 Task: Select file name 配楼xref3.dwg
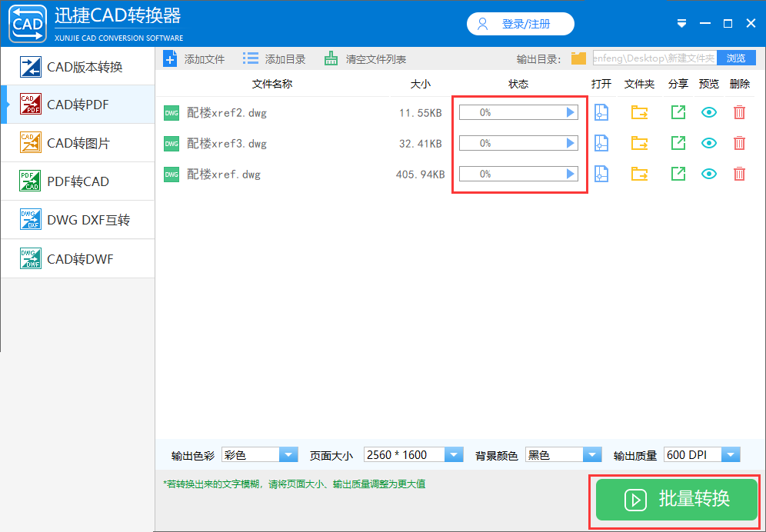pyautogui.click(x=227, y=144)
